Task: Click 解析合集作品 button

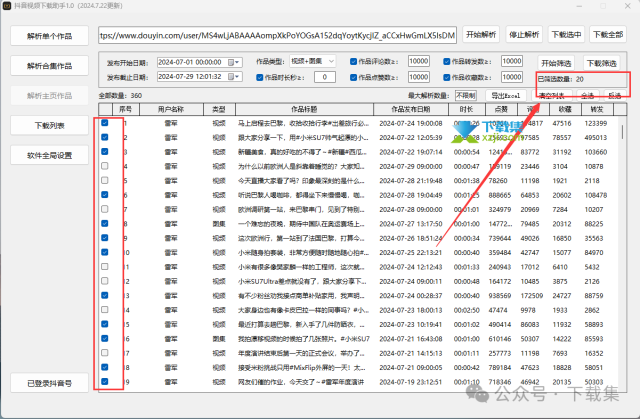Action: click(49, 66)
